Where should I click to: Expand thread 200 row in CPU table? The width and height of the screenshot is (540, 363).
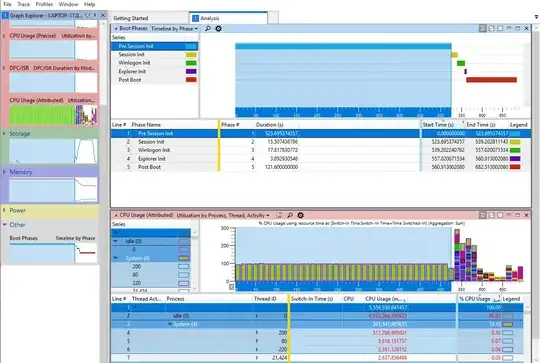(257, 333)
